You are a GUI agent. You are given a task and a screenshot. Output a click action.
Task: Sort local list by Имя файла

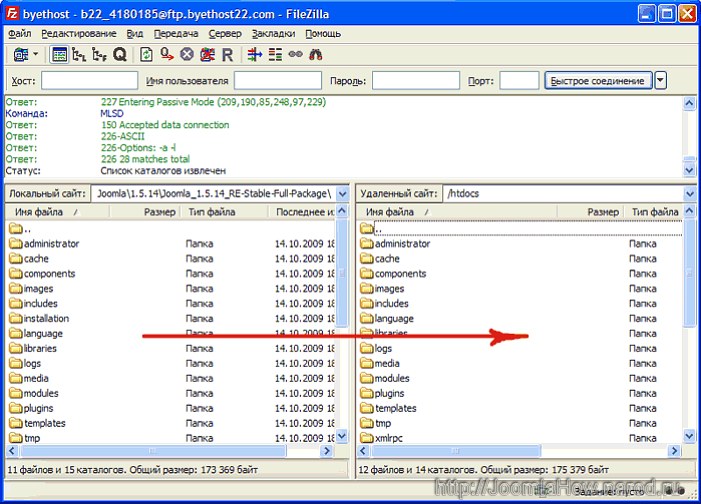coord(57,212)
